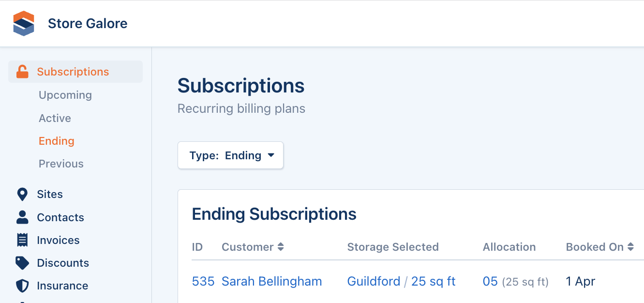This screenshot has width=644, height=303.
Task: Select Active in the sidebar
Action: tap(55, 118)
